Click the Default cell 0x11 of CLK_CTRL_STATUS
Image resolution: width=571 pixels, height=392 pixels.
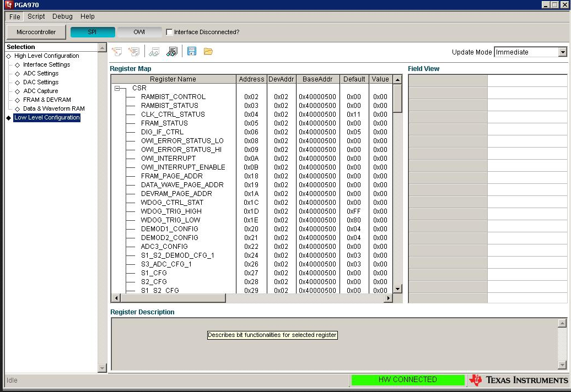354,114
